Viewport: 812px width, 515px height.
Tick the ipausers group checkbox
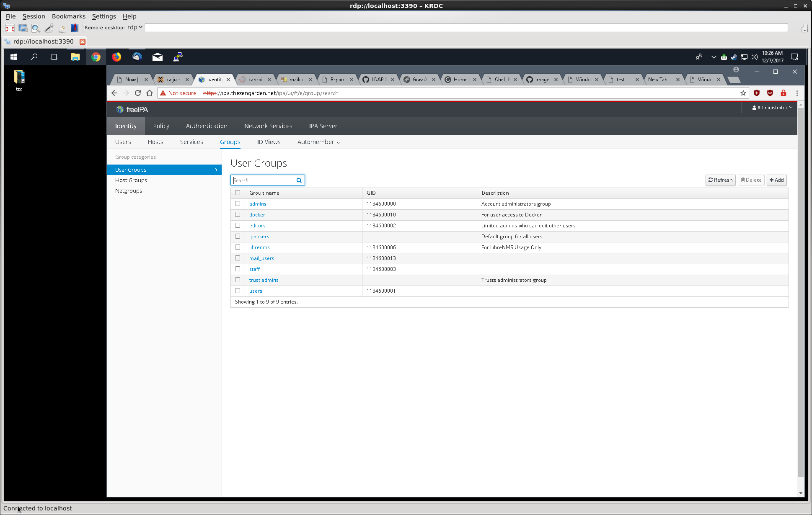(x=238, y=236)
